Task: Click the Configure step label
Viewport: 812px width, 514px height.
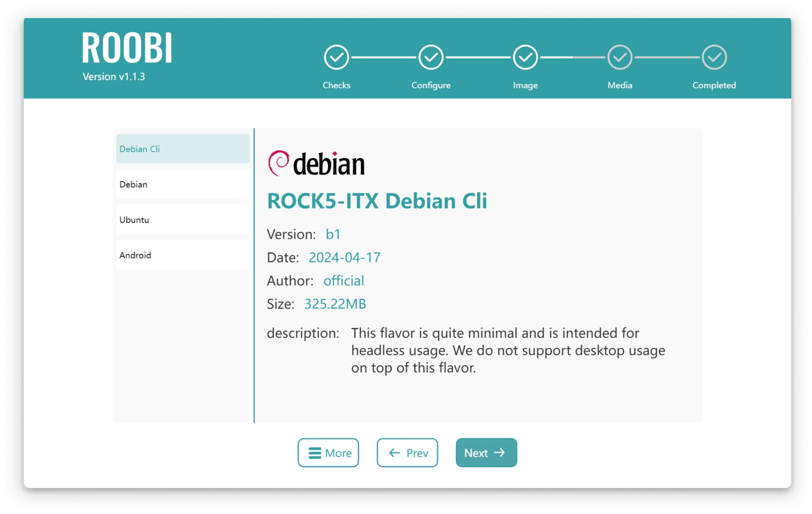Action: [x=431, y=85]
